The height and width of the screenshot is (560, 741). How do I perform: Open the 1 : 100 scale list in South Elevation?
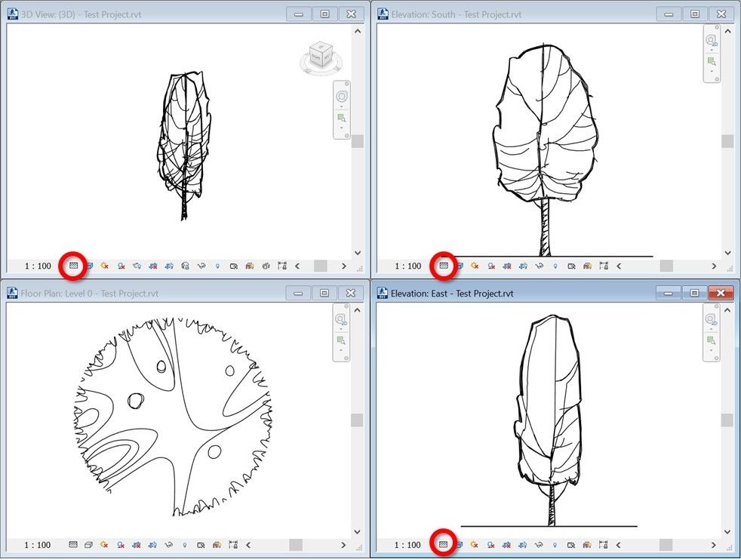tap(407, 266)
